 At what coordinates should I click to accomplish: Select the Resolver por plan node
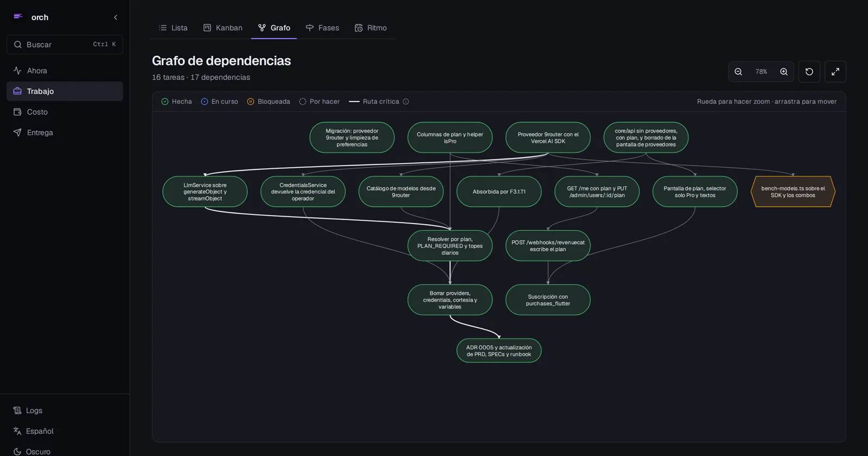[x=450, y=246]
